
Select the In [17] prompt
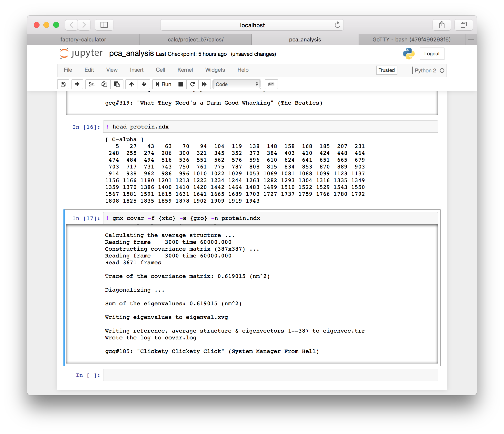pos(86,218)
